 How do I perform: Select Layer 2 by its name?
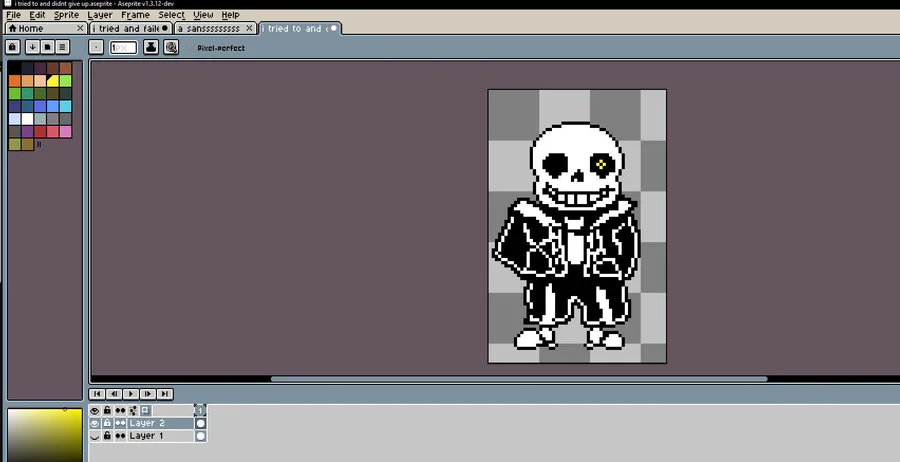point(160,423)
